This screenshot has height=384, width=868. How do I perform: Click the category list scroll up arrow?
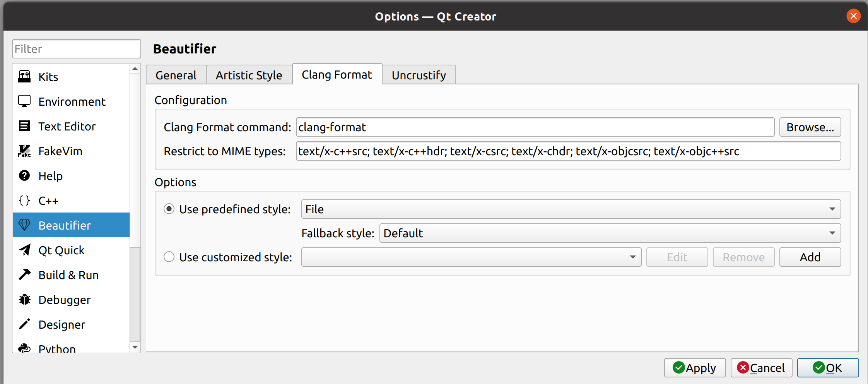(x=135, y=69)
